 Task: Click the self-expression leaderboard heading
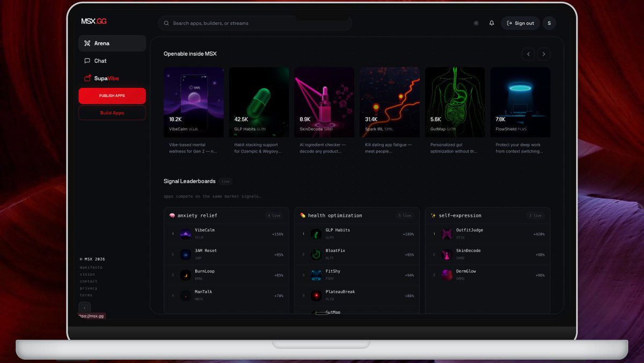click(460, 215)
